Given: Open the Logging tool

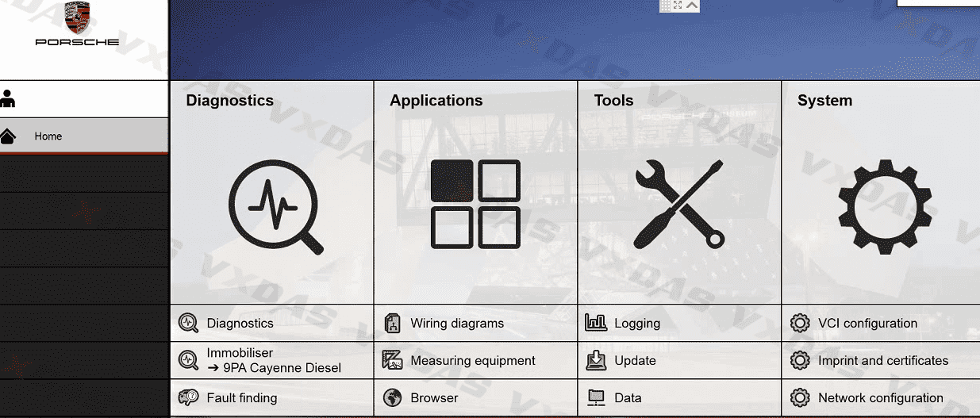Looking at the screenshot, I should coord(636,324).
